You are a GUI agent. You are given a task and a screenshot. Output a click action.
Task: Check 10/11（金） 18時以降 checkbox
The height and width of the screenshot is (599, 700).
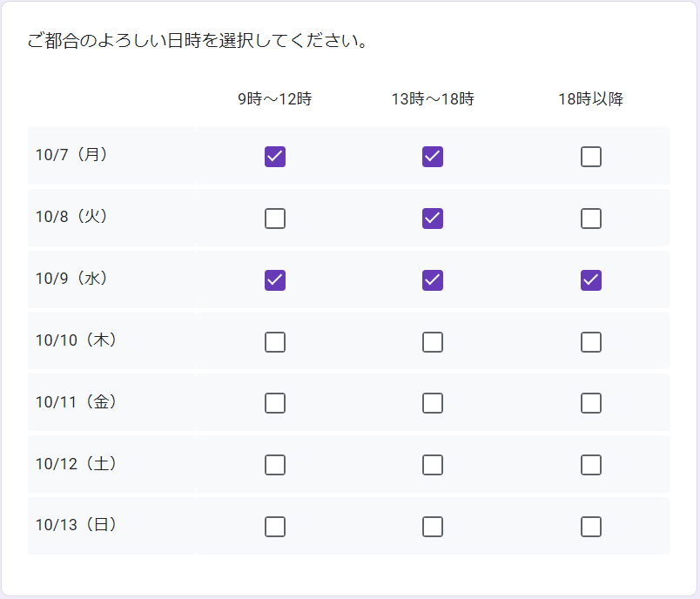(x=591, y=403)
